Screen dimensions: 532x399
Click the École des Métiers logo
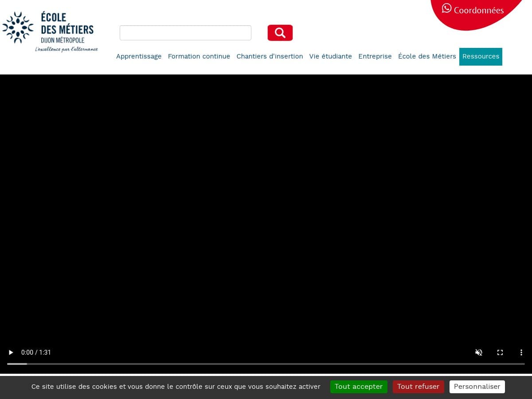tap(50, 32)
